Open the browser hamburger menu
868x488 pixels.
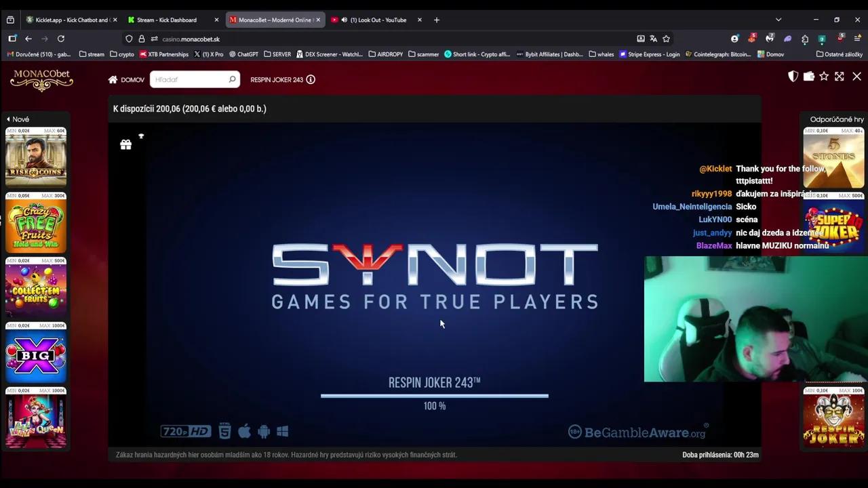[858, 39]
